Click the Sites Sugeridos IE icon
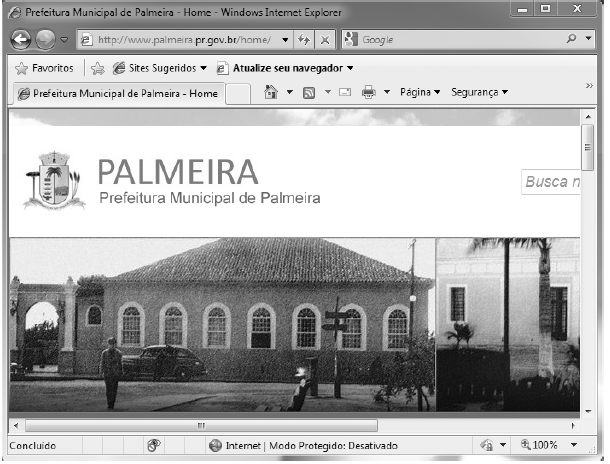Image resolution: width=610 pixels, height=464 pixels. tap(119, 68)
